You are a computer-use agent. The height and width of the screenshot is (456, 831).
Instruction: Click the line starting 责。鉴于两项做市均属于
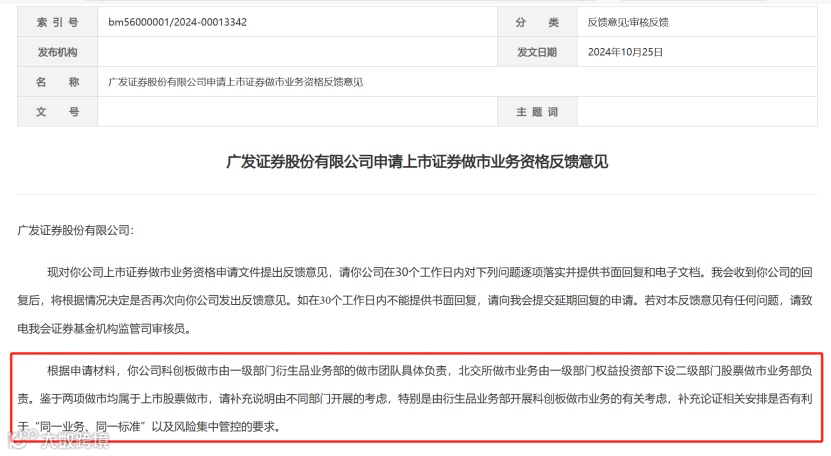(415, 398)
